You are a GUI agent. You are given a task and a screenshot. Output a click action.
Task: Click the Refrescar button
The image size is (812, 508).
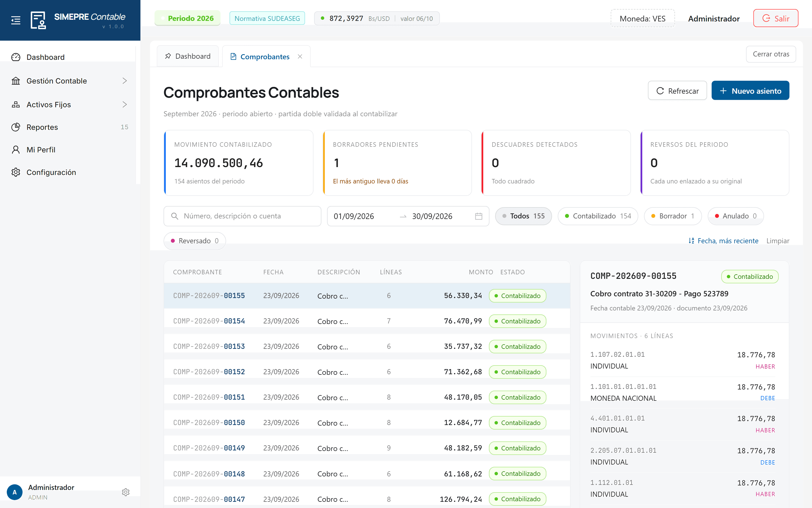coord(677,91)
